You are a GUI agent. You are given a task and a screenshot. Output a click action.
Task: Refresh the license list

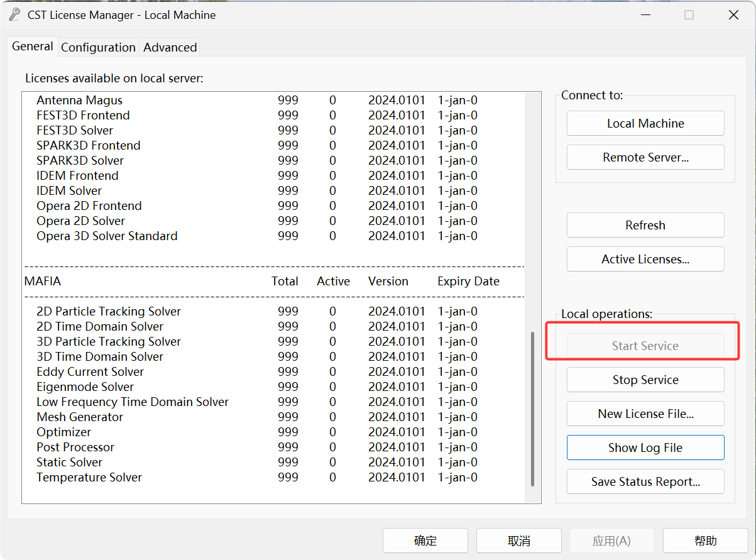[x=645, y=225]
